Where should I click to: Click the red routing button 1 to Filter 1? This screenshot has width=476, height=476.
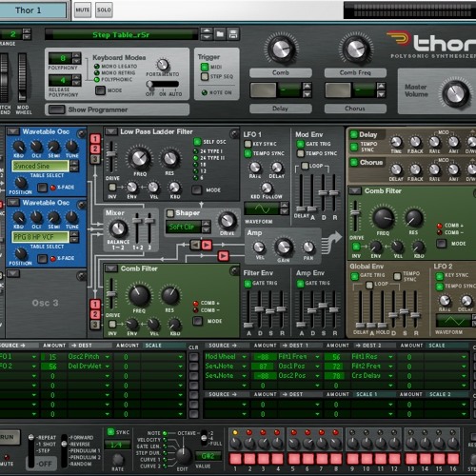(95, 139)
